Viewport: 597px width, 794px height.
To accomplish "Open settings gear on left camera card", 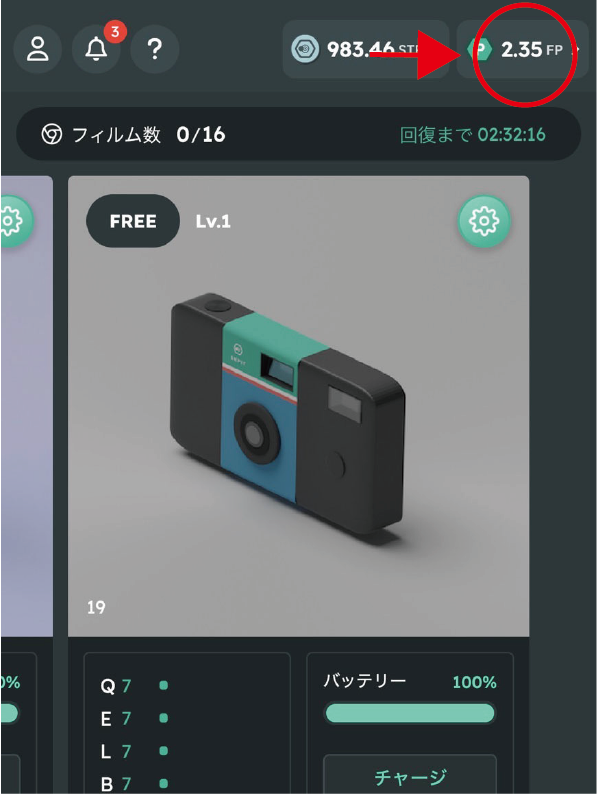I will click(x=13, y=221).
